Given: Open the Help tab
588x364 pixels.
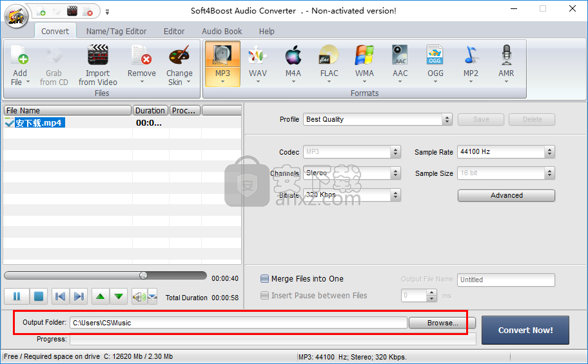Looking at the screenshot, I should coord(267,31).
